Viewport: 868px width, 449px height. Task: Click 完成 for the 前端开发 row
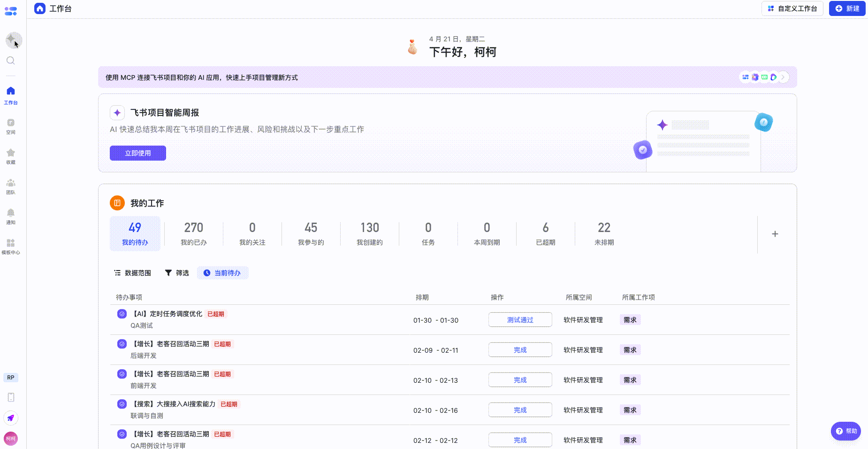[520, 380]
